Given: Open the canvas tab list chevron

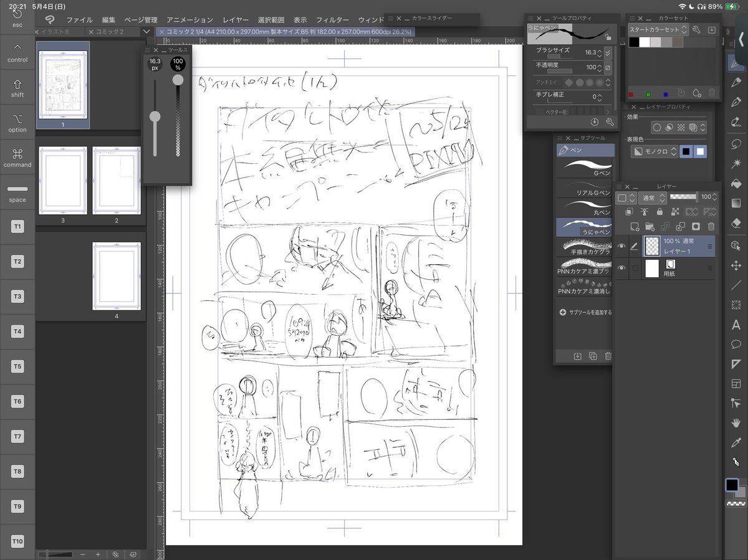Looking at the screenshot, I should click(146, 31).
